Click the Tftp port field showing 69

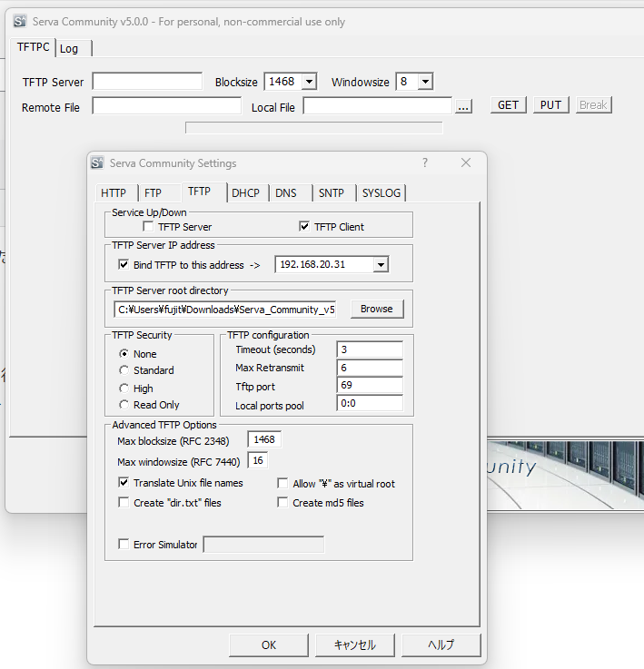point(370,385)
